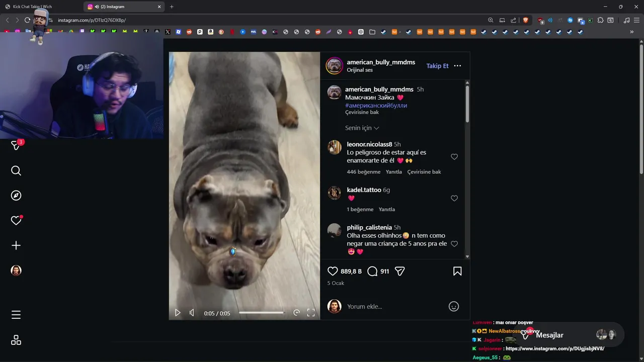
Task: Open the X bookmark in bookmarks bar
Action: (x=168, y=32)
